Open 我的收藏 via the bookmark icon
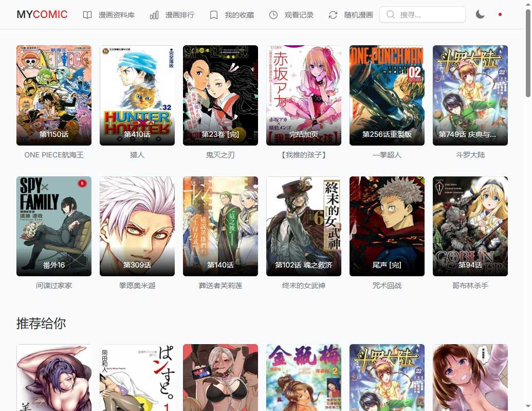Screen dimensions: 532x411 (213, 14)
